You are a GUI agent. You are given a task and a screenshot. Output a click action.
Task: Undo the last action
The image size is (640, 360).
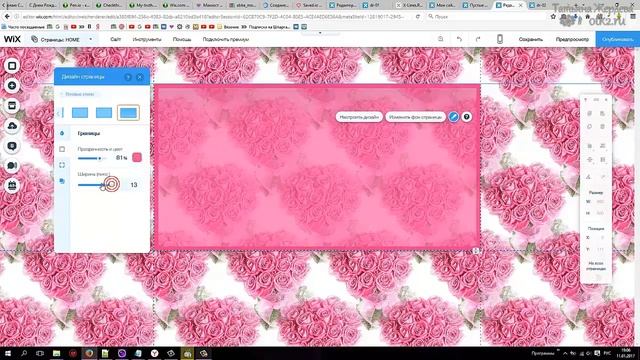coord(460,39)
